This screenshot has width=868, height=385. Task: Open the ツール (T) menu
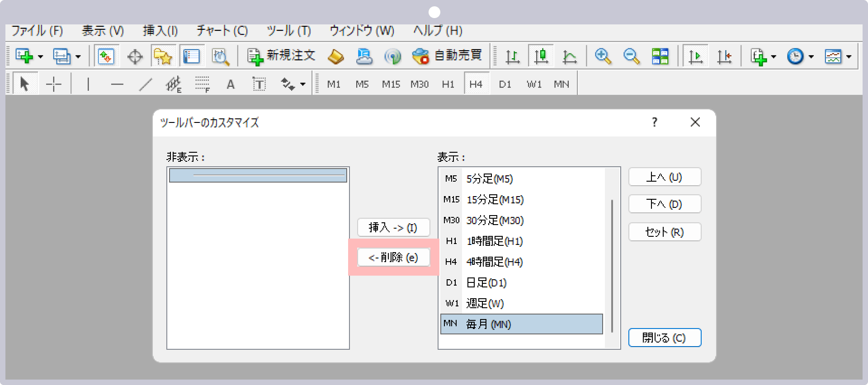point(289,31)
